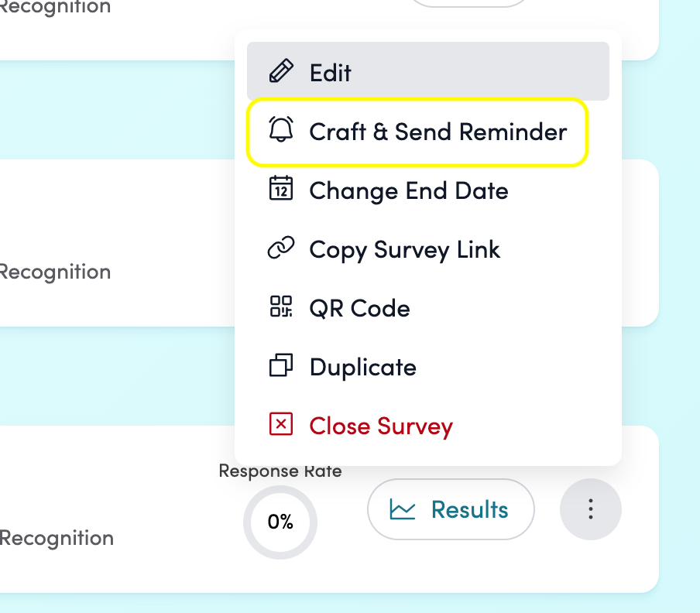Click the 0% response rate ring
This screenshot has height=613, width=700.
tap(280, 522)
